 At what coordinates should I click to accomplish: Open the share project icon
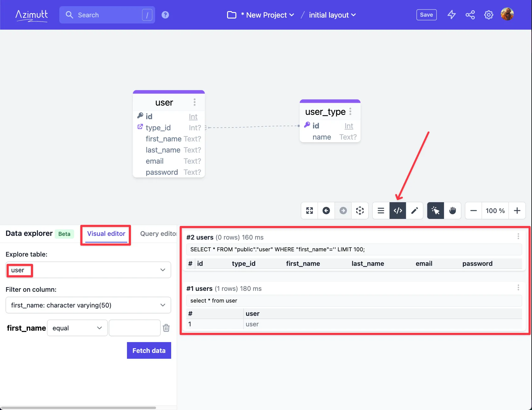click(470, 15)
